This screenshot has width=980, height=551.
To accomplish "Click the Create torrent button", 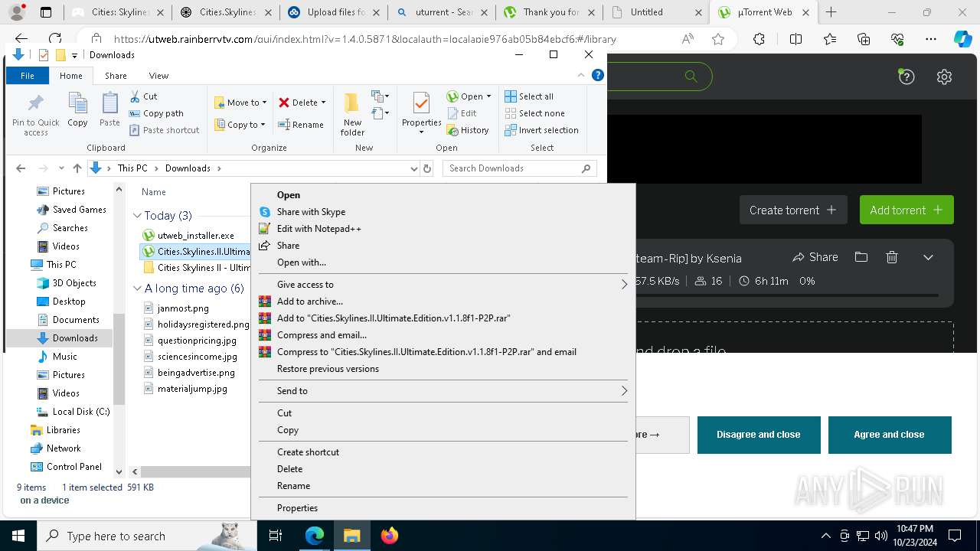I will pos(793,210).
